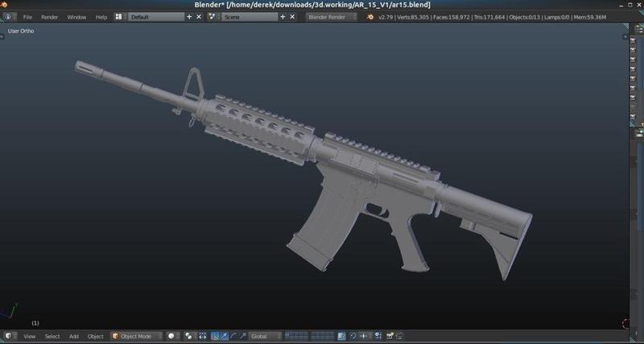This screenshot has height=344, width=644.
Task: Open the Properties editor type icon
Action: (x=639, y=133)
